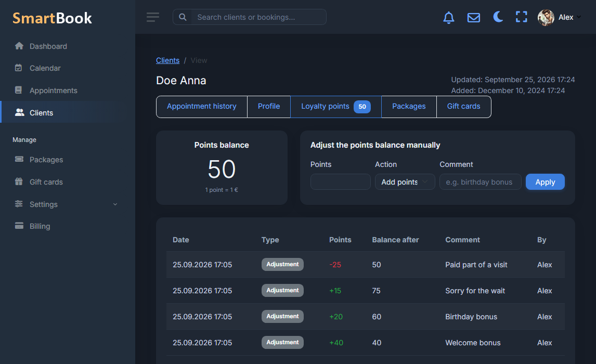The image size is (596, 364).
Task: Click the large 50 points balance value
Action: 222,169
